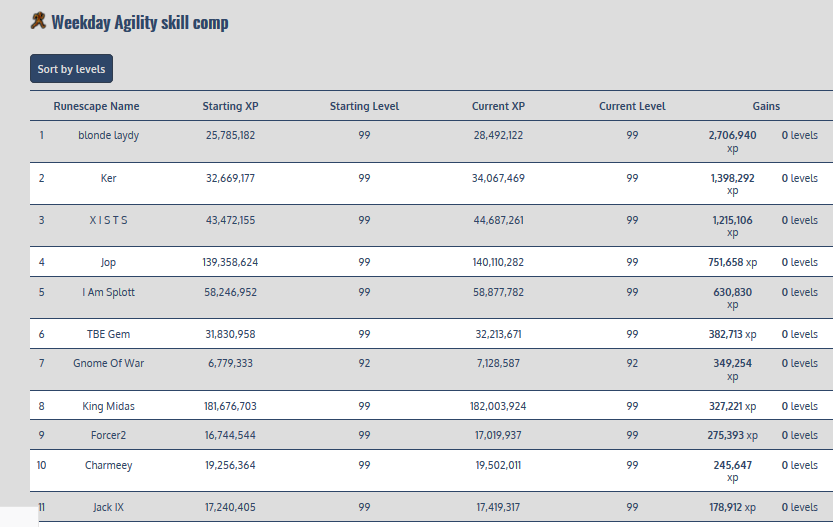Viewport: 833px width, 527px height.
Task: Click the Weekday Agility skill comp heading
Action: click(139, 22)
